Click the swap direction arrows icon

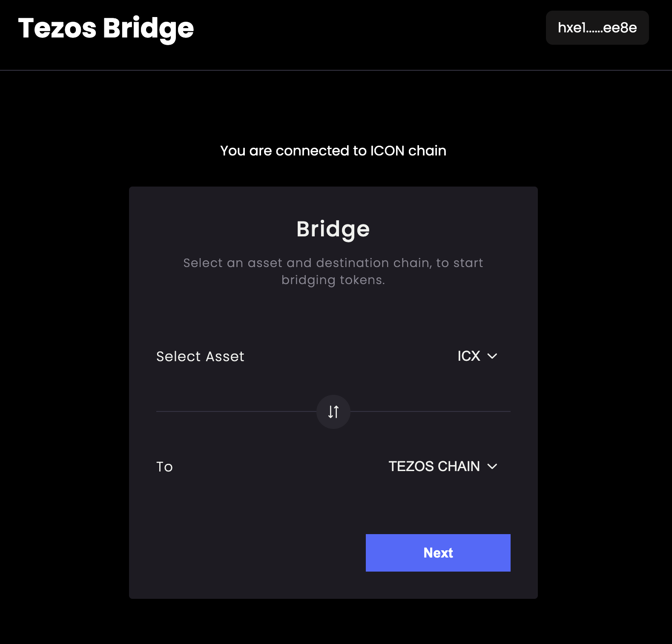333,412
